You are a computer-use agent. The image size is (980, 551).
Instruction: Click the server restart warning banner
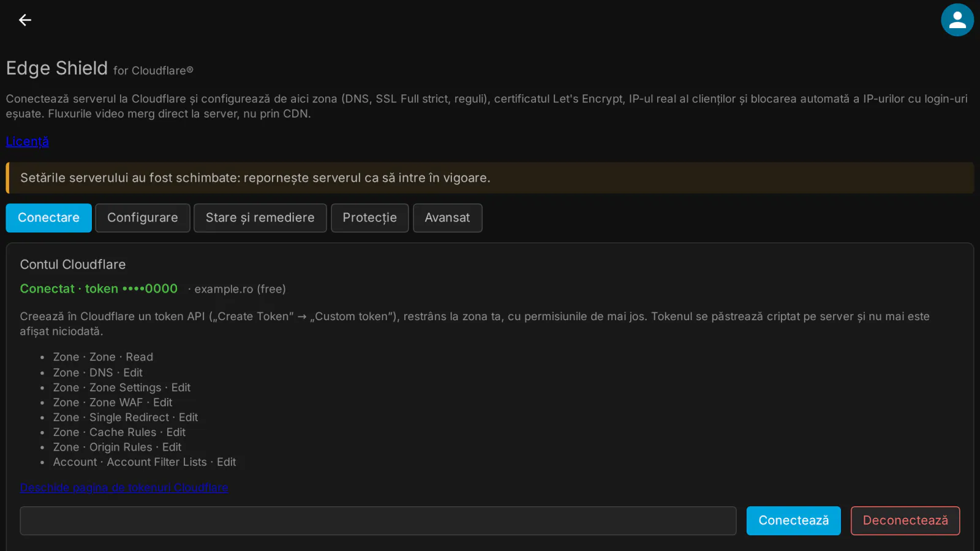490,178
